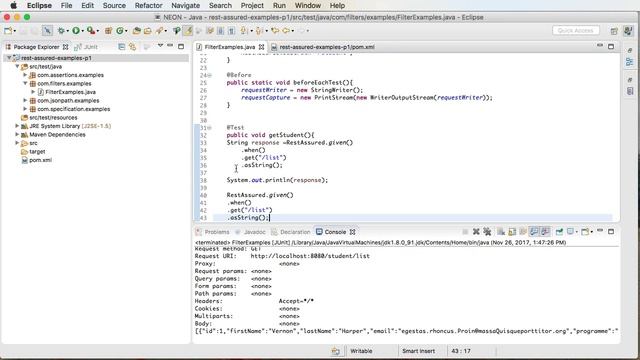The width and height of the screenshot is (640, 360).
Task: Close the FilterExamples.java editor tab
Action: click(x=261, y=47)
